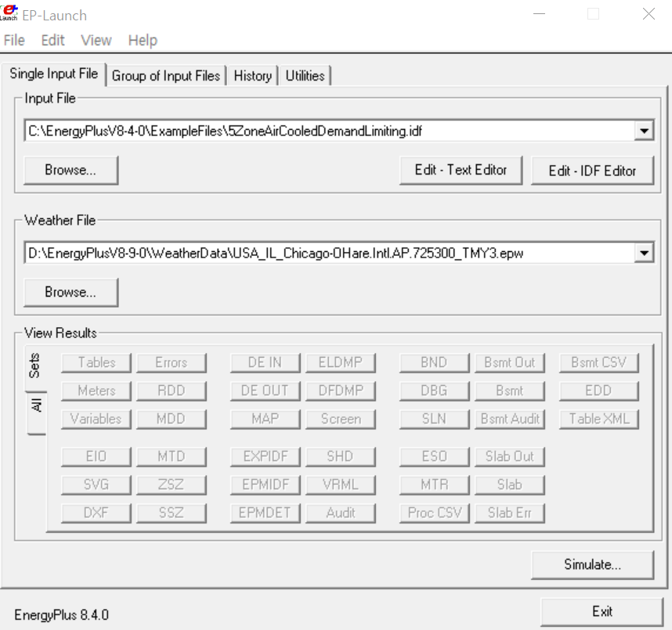Switch to the Utilities tab
The image size is (672, 630).
click(x=305, y=76)
